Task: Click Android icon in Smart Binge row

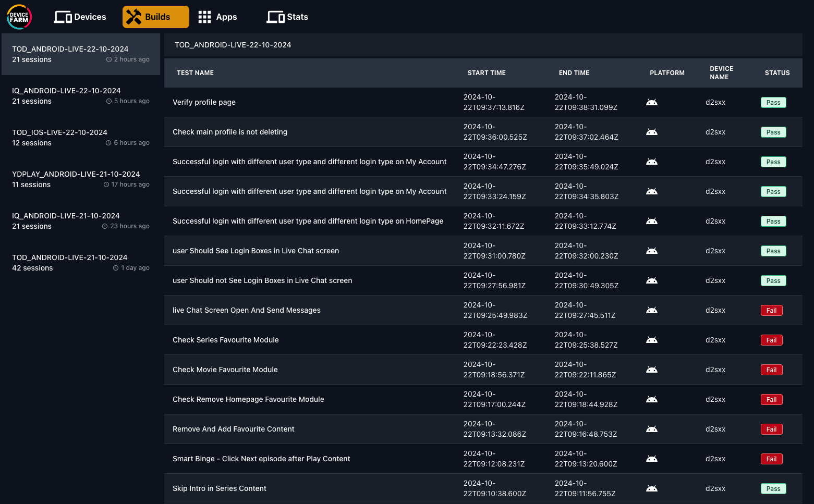Action: [652, 459]
